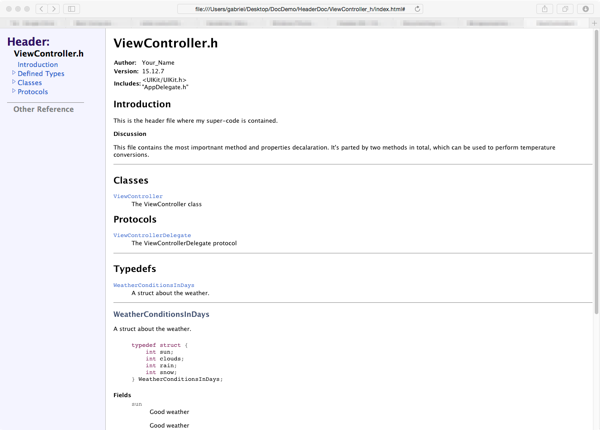Image resolution: width=600 pixels, height=430 pixels.
Task: Reload the current page
Action: click(417, 9)
